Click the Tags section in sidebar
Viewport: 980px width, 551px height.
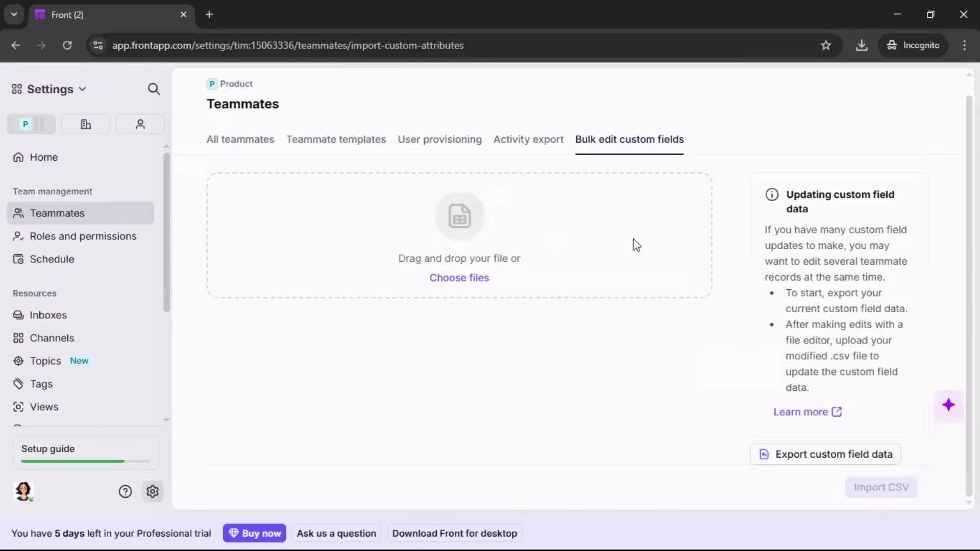coord(41,384)
